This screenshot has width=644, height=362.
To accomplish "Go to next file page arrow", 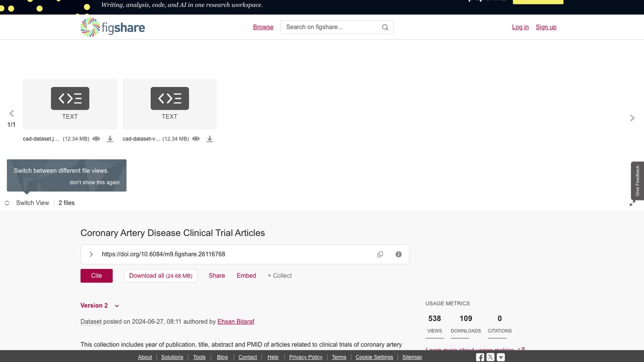I will (x=632, y=118).
